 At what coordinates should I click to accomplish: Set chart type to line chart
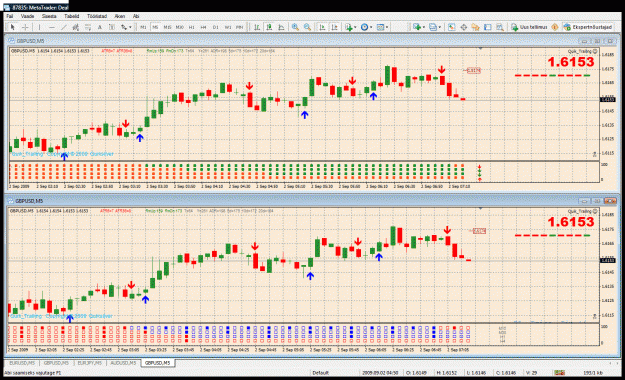pyautogui.click(x=281, y=27)
